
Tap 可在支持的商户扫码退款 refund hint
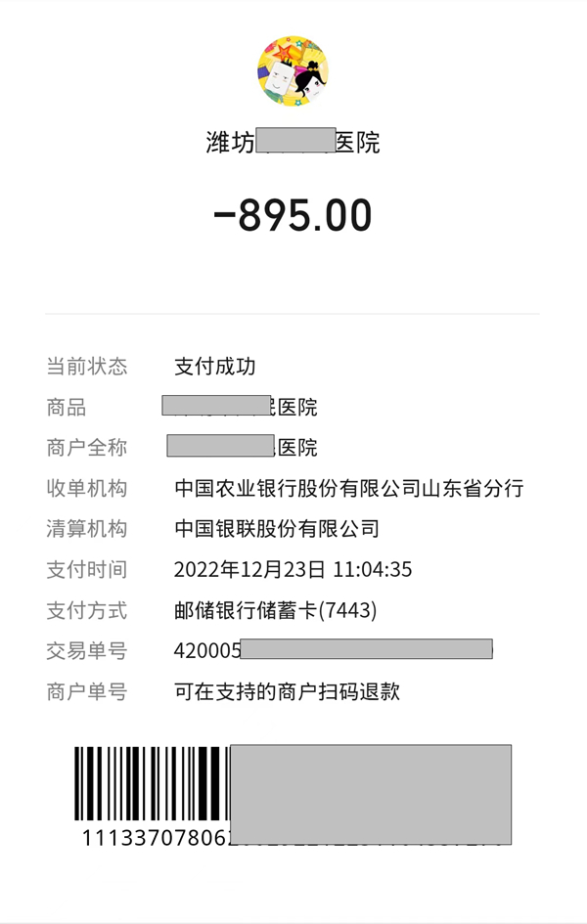click(x=287, y=692)
